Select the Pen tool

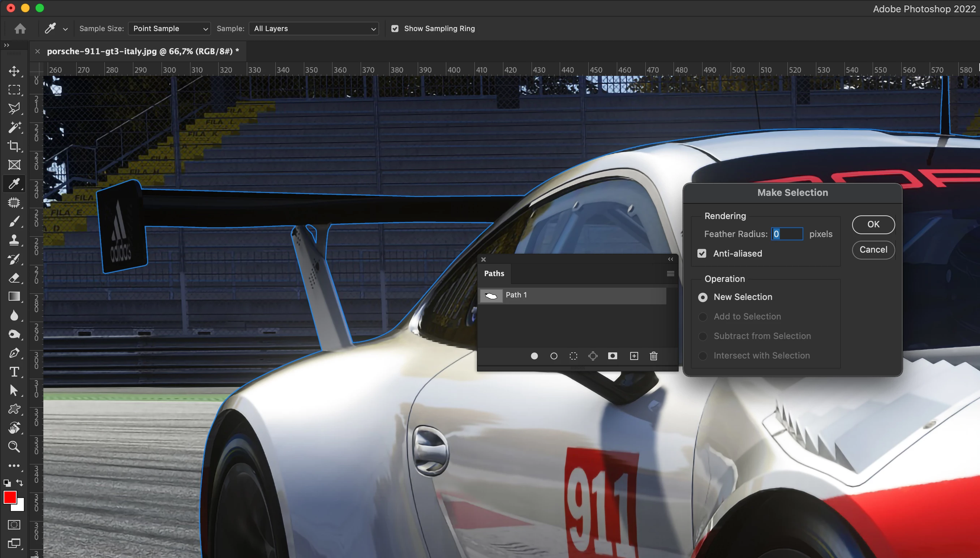(x=14, y=353)
